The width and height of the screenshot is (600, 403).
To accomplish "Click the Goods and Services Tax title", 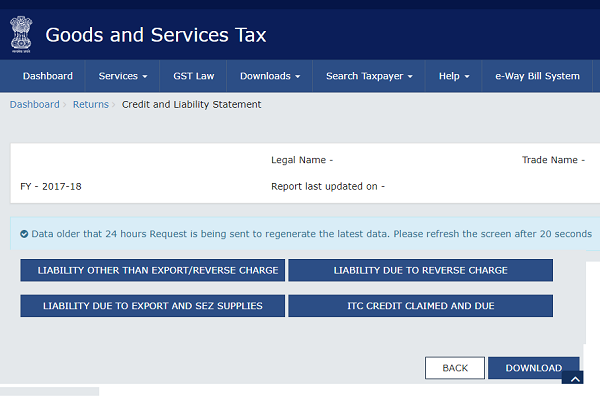I will tap(156, 35).
